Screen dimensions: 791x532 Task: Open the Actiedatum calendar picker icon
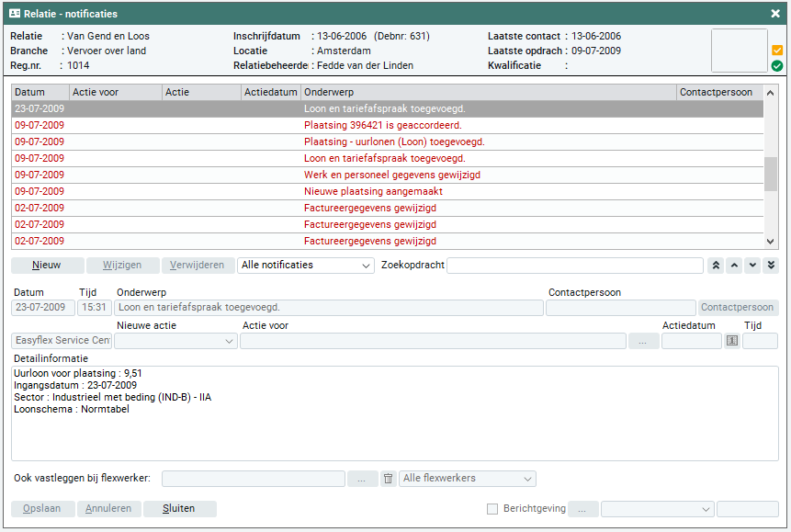[x=732, y=341]
